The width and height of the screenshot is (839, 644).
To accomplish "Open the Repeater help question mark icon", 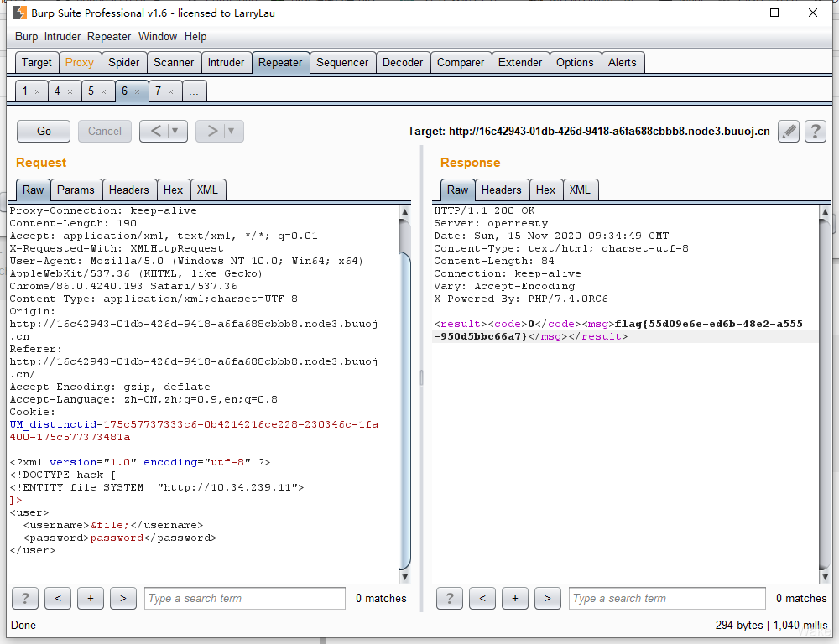I will (x=816, y=131).
